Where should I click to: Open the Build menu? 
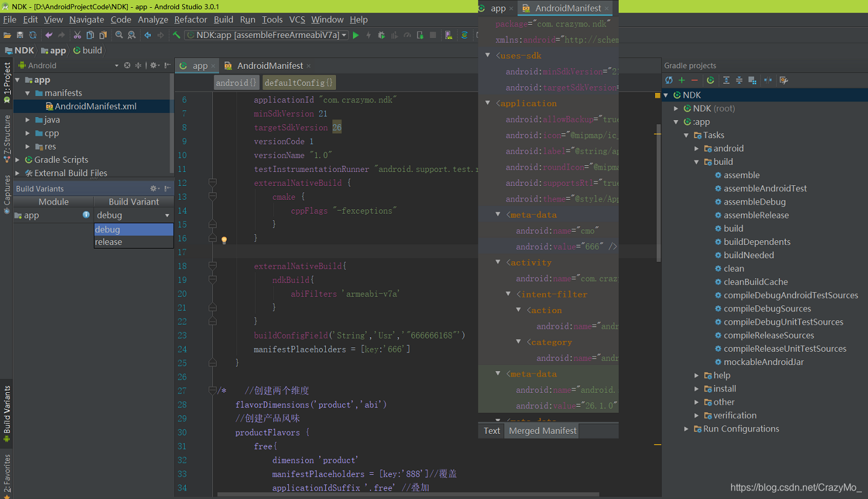[223, 19]
